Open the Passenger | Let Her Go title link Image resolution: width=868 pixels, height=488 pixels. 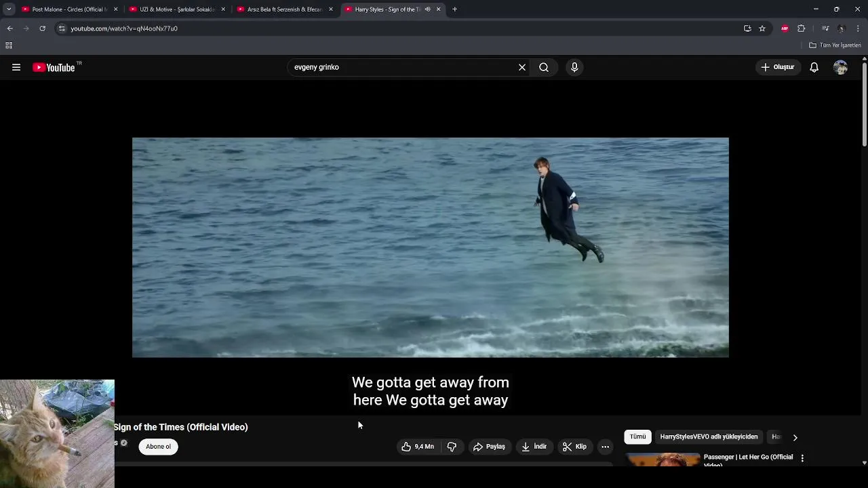(x=748, y=460)
